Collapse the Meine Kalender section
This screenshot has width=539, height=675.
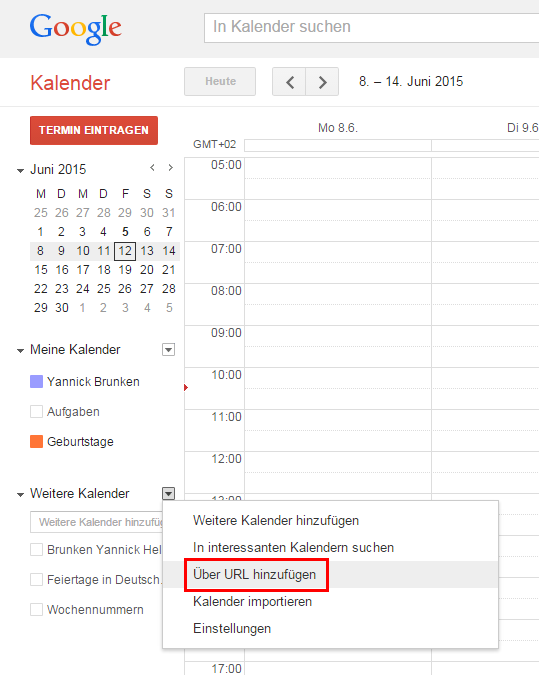[x=20, y=351]
